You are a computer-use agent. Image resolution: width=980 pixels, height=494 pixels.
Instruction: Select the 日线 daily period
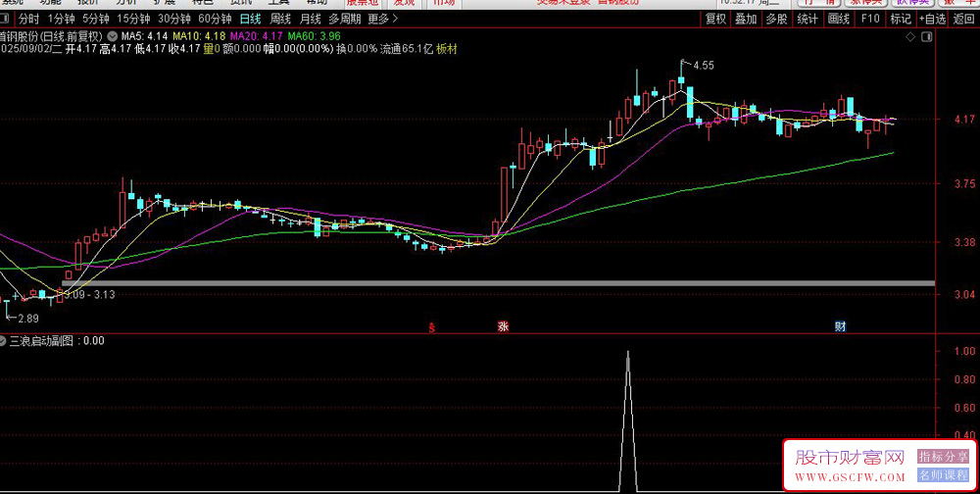(x=250, y=19)
